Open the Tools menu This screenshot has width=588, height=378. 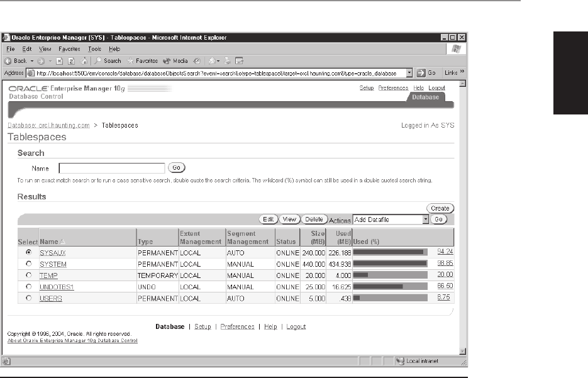pos(94,49)
